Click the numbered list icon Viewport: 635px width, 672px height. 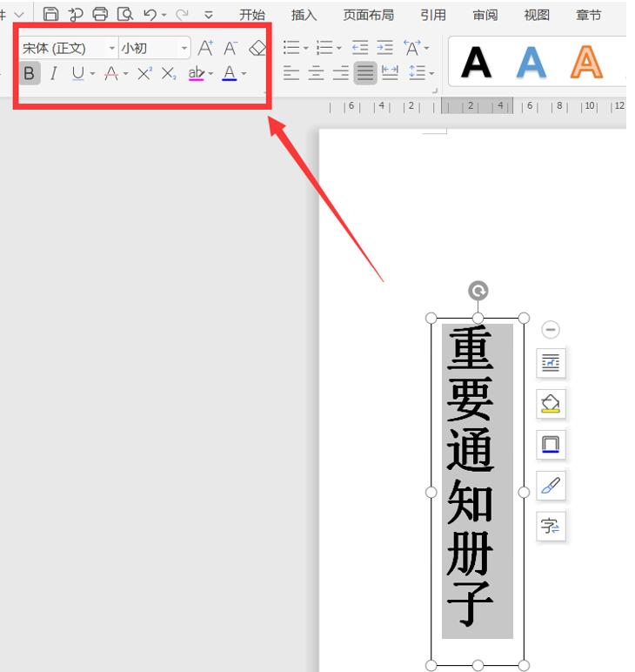(x=324, y=48)
